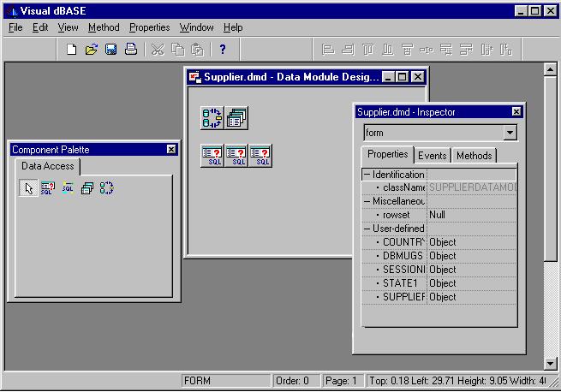Click the Align Bottom edges toolbar icon
This screenshot has width=561, height=392.
[x=387, y=50]
